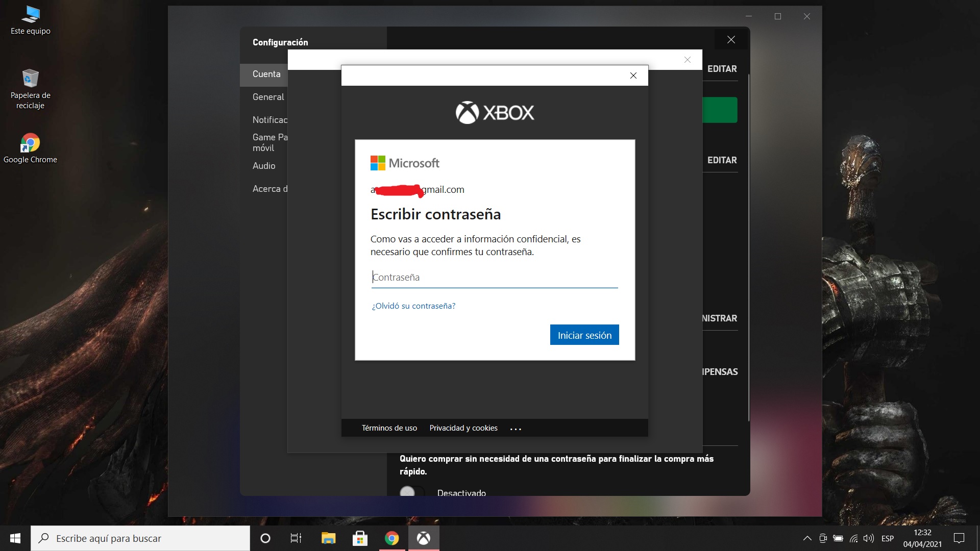Select the Notificaciones settings tab

[x=264, y=120]
